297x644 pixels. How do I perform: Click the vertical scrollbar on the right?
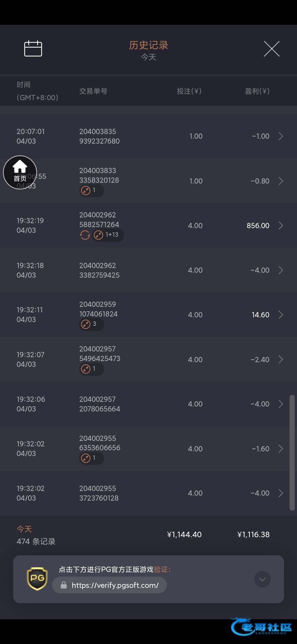(x=292, y=453)
